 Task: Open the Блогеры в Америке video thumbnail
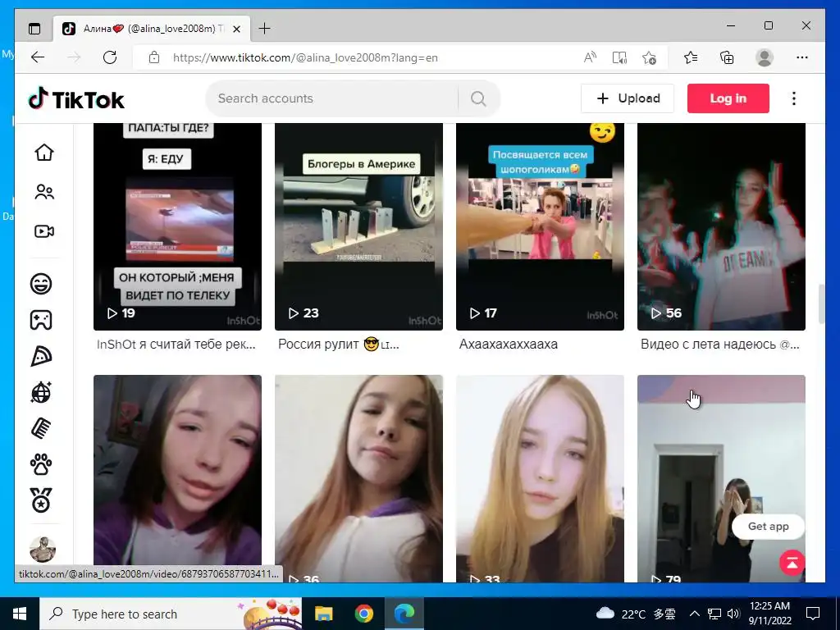[358, 226]
